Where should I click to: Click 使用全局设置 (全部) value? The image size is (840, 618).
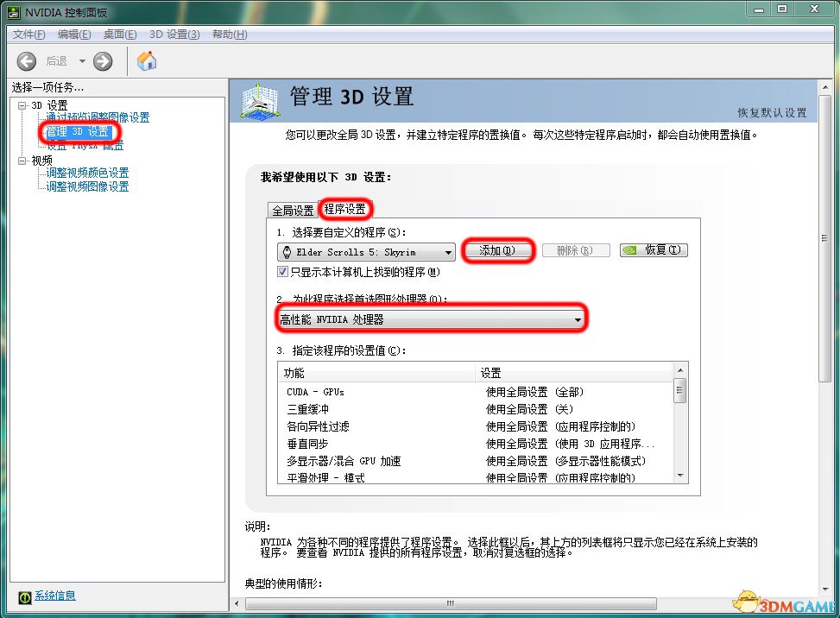[x=534, y=392]
